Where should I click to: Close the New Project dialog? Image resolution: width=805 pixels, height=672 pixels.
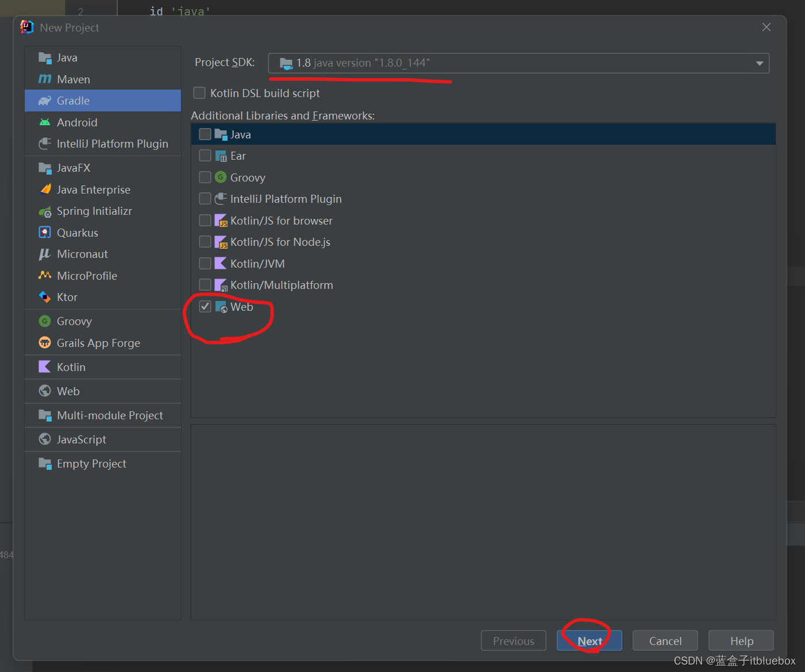(x=766, y=27)
